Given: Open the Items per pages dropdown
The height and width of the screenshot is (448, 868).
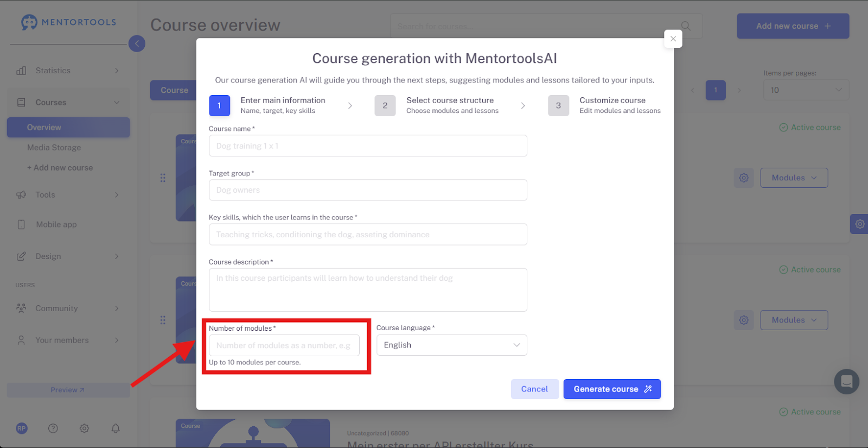Looking at the screenshot, I should 806,90.
